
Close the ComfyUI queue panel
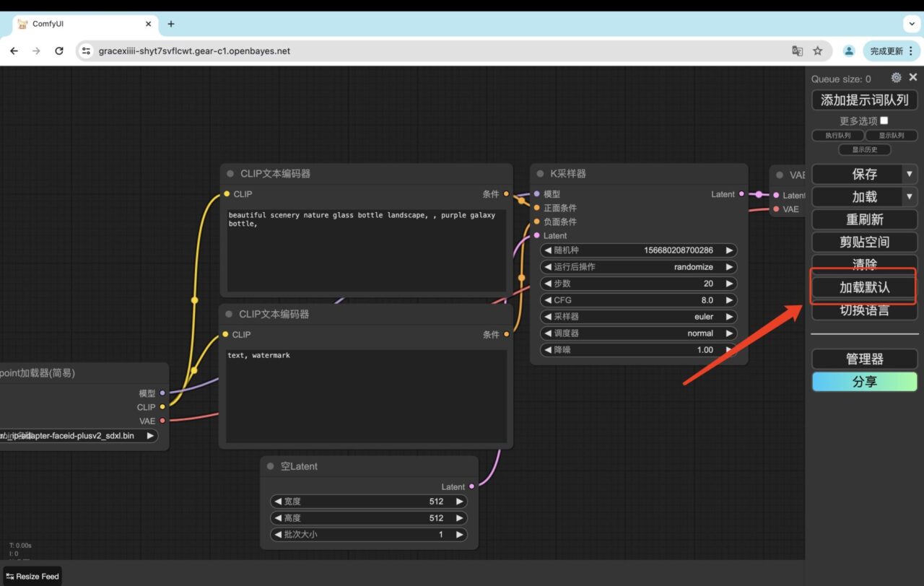[x=913, y=77]
